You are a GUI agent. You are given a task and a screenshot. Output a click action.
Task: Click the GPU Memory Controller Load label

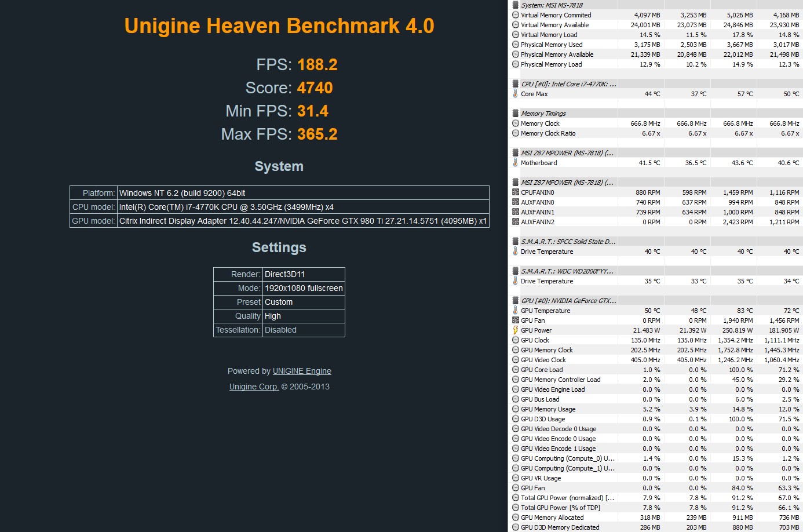pos(560,380)
